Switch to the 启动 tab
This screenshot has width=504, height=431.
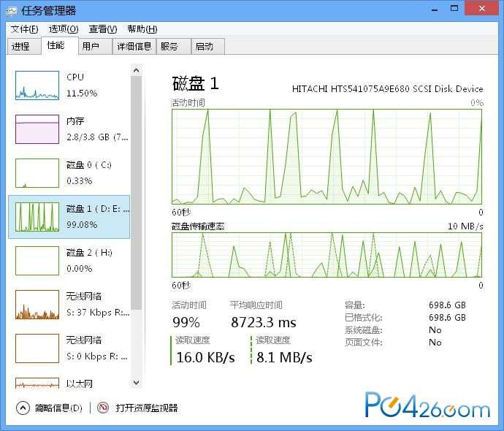point(208,47)
